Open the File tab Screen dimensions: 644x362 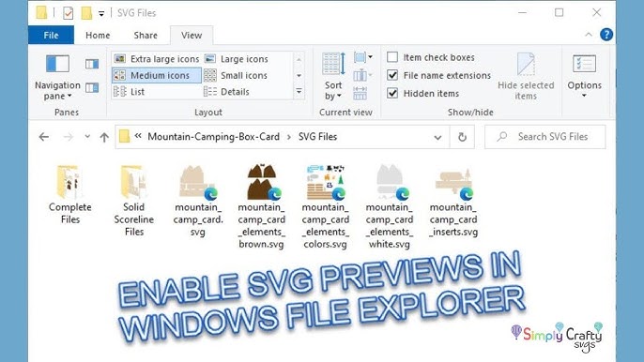point(51,36)
